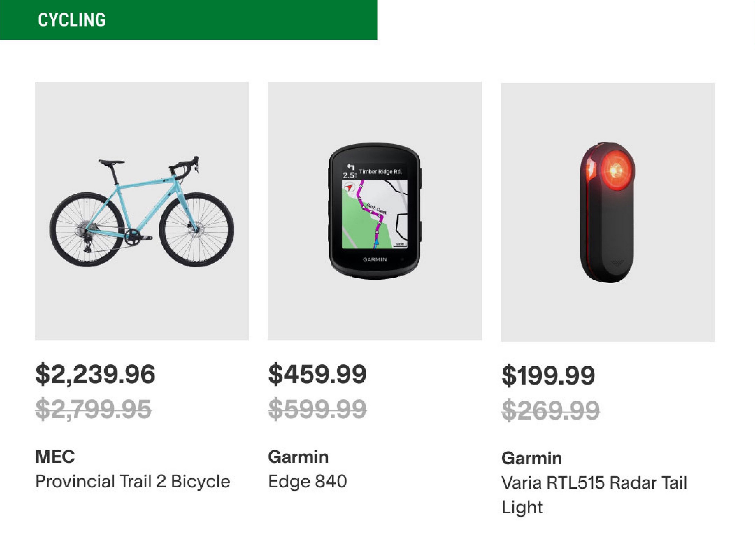Open the Edge 840 title link

click(x=307, y=481)
